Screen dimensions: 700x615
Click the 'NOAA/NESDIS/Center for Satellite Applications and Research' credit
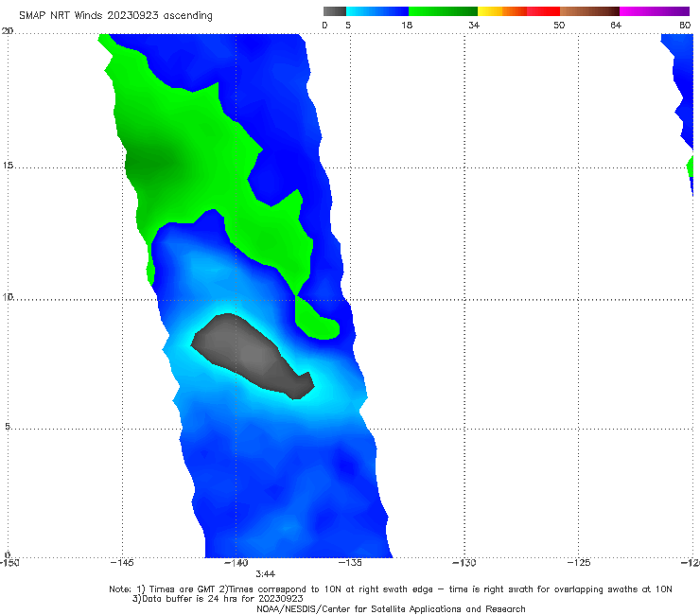tap(391, 609)
